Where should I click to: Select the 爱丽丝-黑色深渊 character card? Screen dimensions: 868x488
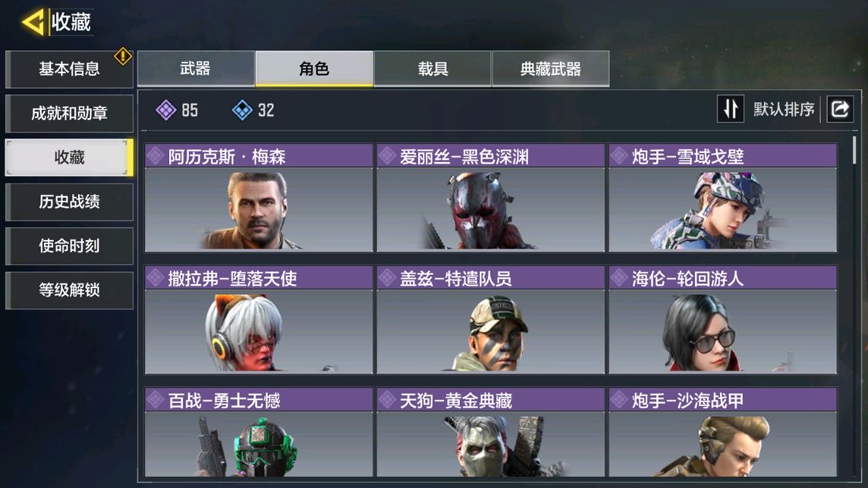(x=491, y=198)
